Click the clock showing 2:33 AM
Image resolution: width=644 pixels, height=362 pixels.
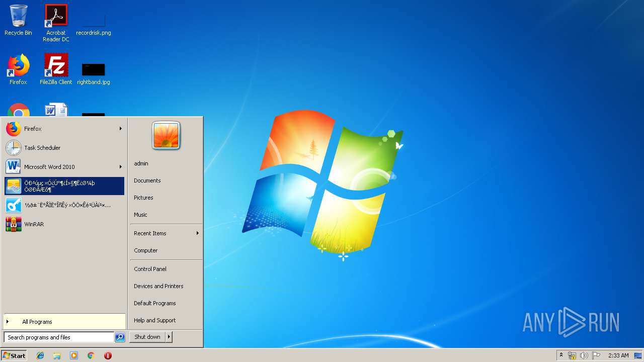pyautogui.click(x=618, y=355)
